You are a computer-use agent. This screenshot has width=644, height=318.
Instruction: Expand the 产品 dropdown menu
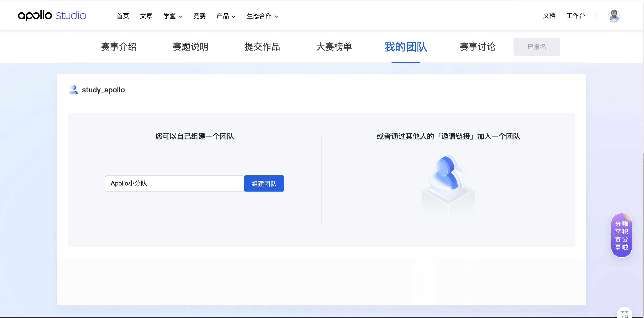(x=226, y=16)
